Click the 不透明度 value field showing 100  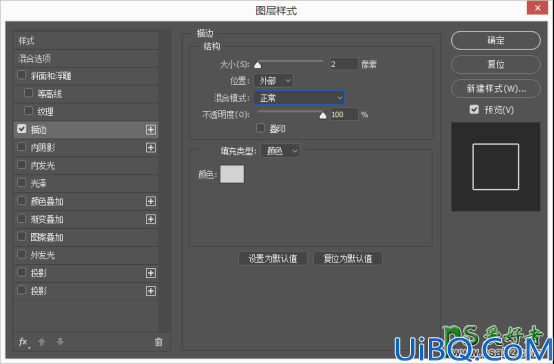(x=344, y=114)
